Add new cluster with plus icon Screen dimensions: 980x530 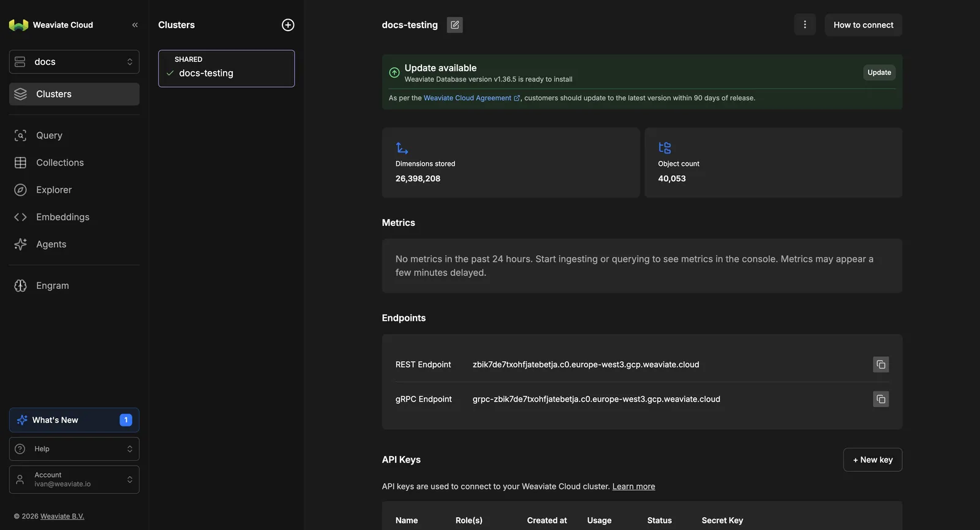click(288, 25)
